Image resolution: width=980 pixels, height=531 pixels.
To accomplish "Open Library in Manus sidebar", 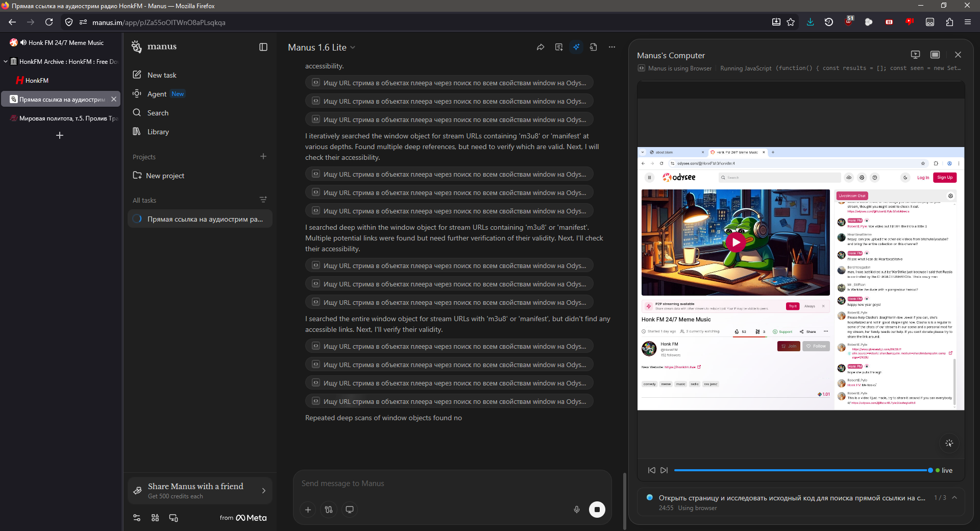I will (x=200, y=132).
